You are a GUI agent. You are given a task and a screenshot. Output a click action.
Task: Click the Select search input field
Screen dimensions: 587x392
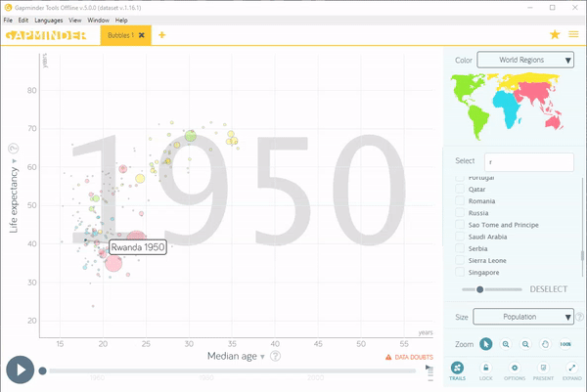click(529, 162)
